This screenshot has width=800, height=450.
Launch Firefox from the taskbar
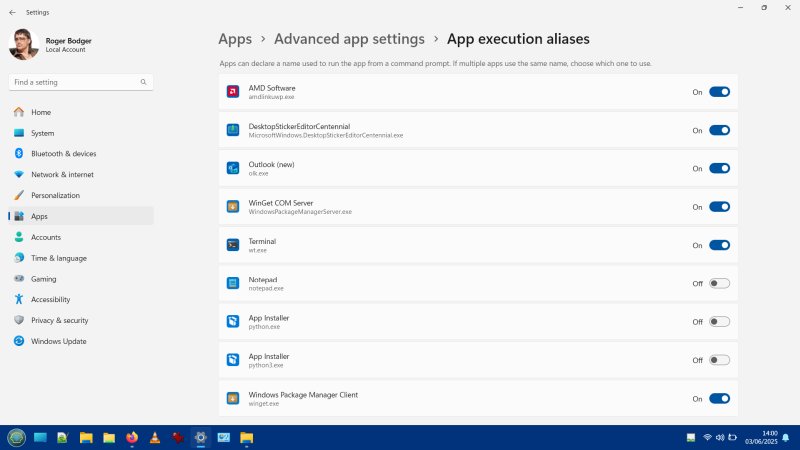[132, 438]
